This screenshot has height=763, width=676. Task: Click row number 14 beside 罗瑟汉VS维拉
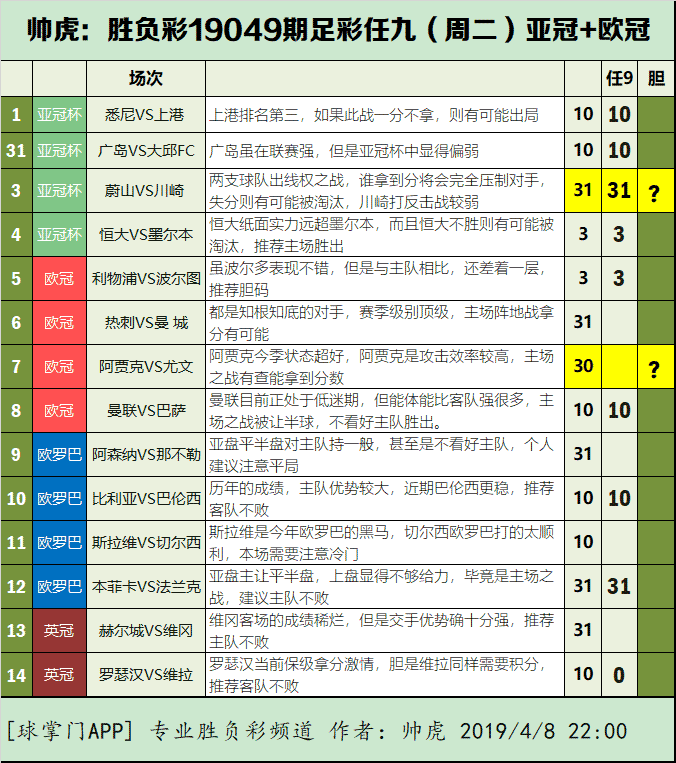tap(16, 675)
